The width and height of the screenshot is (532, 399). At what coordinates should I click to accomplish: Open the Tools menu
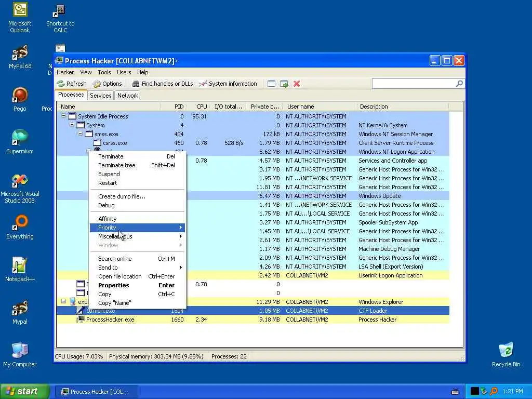click(x=104, y=72)
